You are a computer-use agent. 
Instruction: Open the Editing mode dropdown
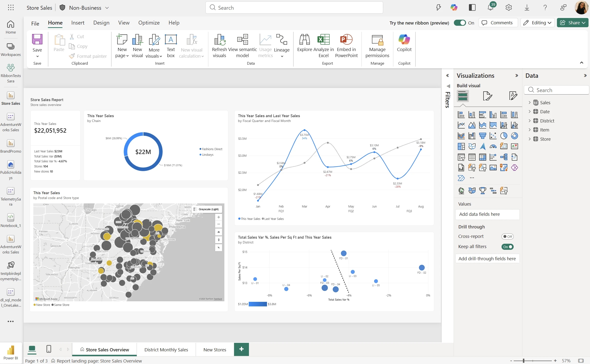pos(537,23)
